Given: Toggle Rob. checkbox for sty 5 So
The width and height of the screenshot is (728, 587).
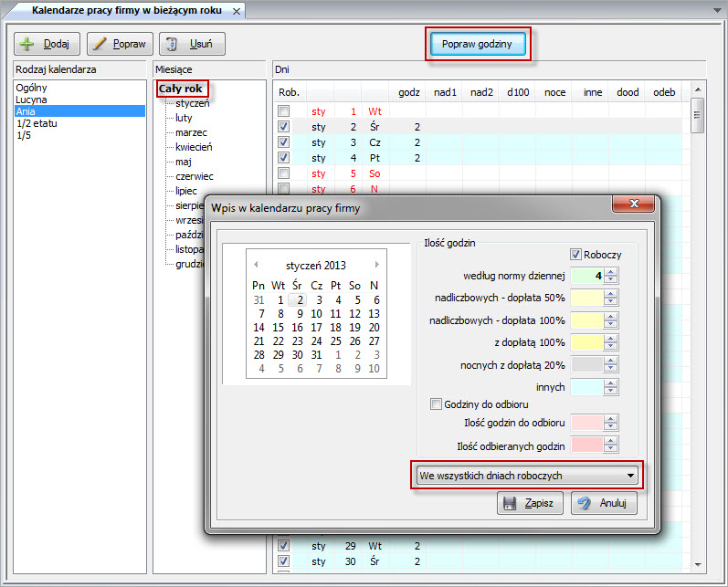Looking at the screenshot, I should point(284,173).
